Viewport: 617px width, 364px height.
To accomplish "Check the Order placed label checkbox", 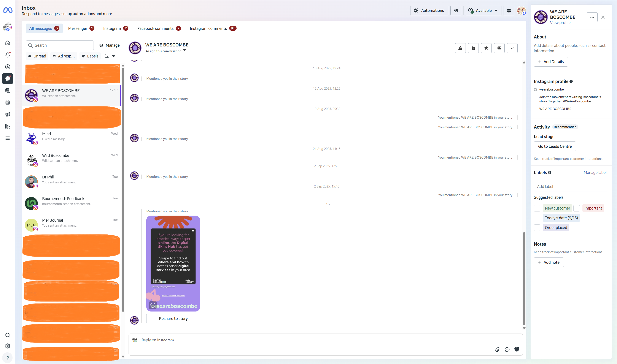I will pos(537,228).
